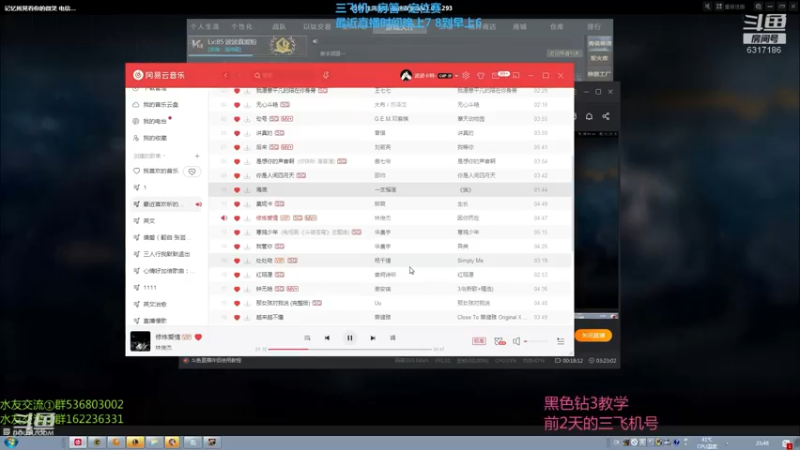Seek using the song progress bar
Screen dimensions: 800x450
pyautogui.click(x=349, y=349)
